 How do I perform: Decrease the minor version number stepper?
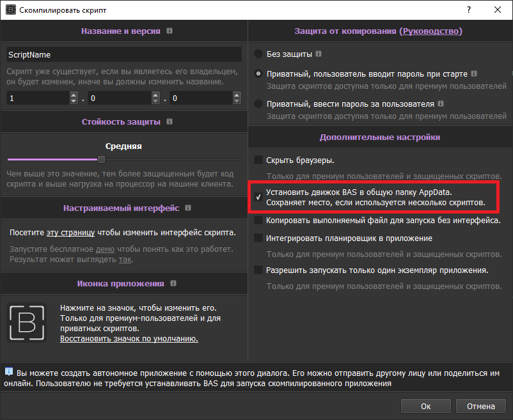click(x=155, y=102)
